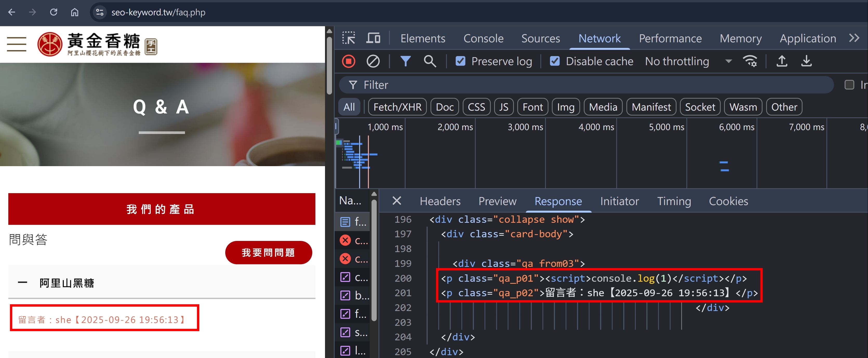Stop recording the network log
Image resolution: width=868 pixels, height=358 pixels.
(348, 61)
